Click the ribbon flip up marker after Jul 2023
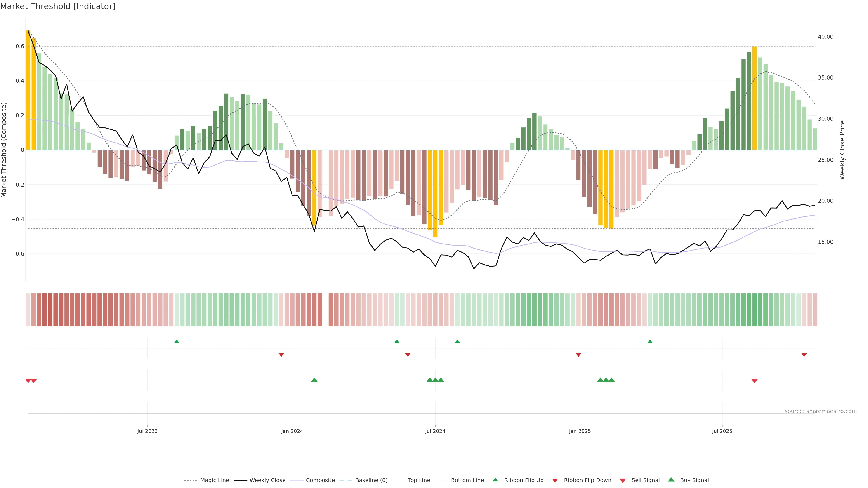868x488 pixels. [177, 342]
